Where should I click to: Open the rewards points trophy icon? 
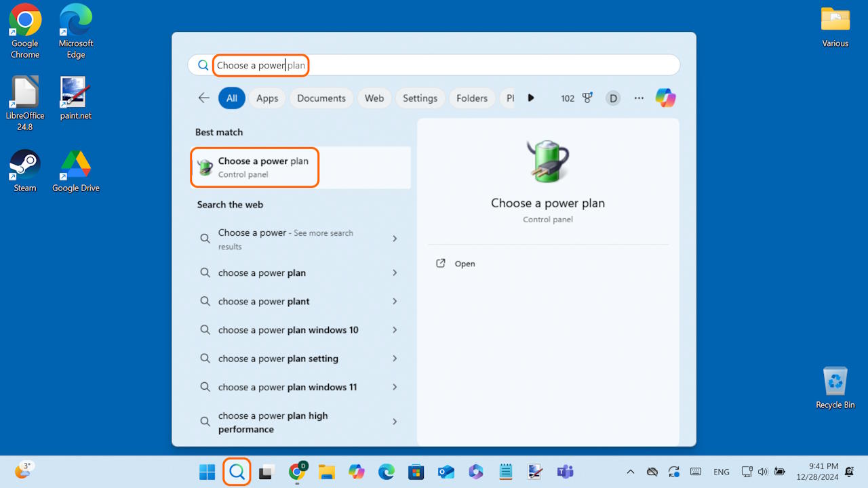(587, 98)
